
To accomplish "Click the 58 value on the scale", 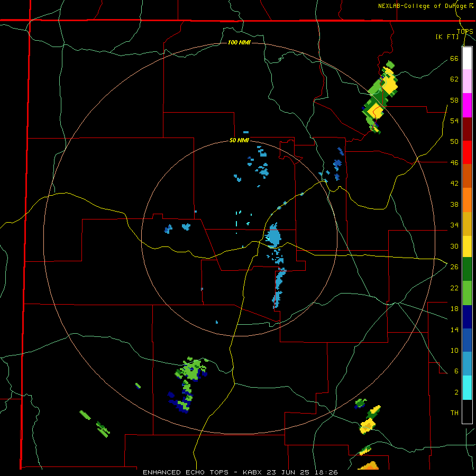I will tap(454, 100).
